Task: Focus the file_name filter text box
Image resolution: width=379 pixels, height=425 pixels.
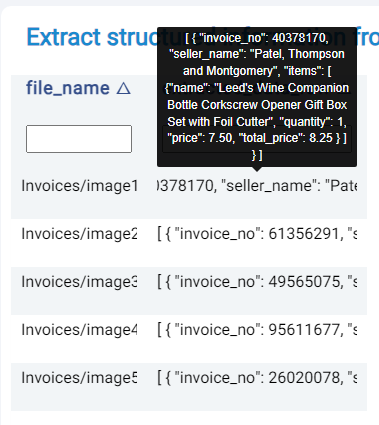Action: click(x=79, y=139)
